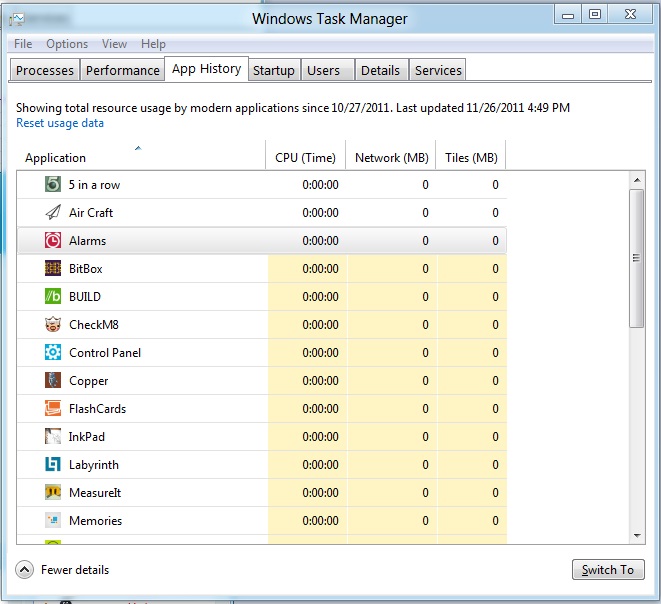
Task: Sort by the CPU (Time) column header
Action: (306, 155)
